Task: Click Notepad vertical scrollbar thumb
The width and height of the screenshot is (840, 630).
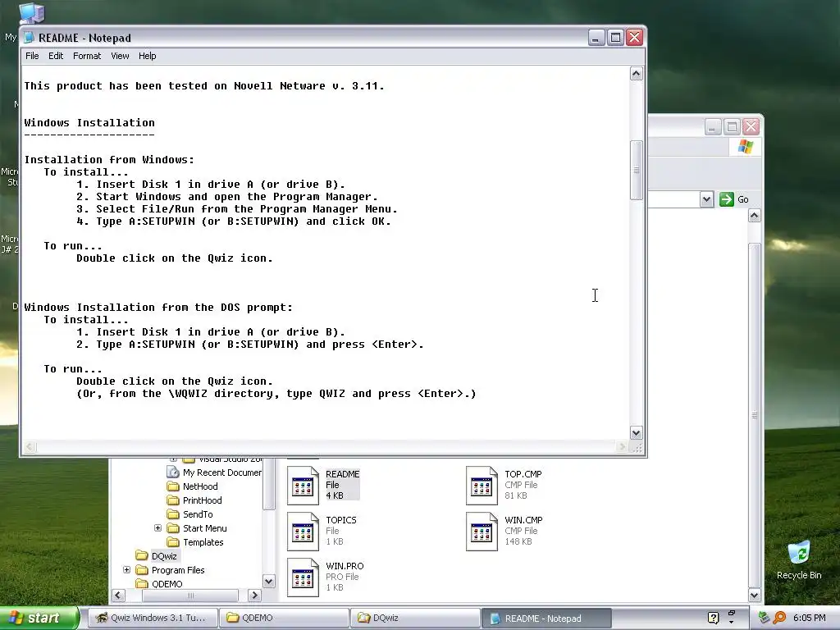Action: (x=636, y=170)
